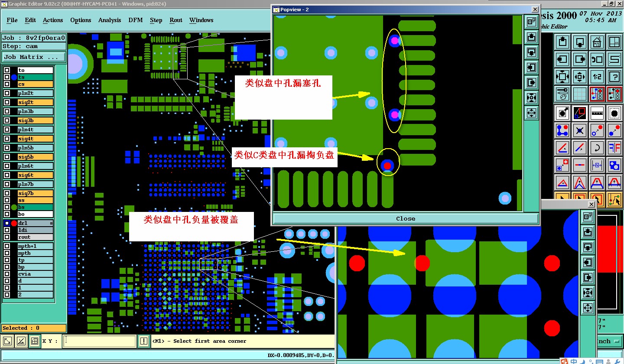Open the Options menu
The height and width of the screenshot is (364, 624).
(x=81, y=20)
